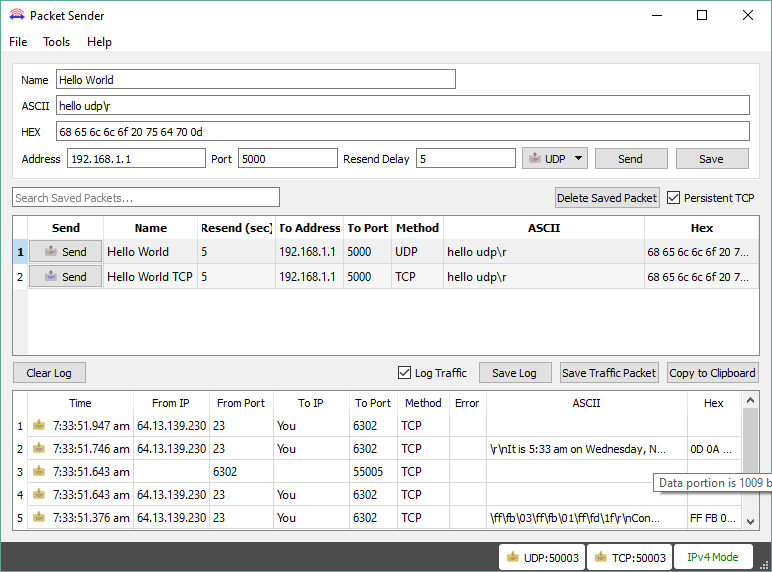
Task: Click the 'FF FB 0...' hex cell
Action: click(713, 517)
